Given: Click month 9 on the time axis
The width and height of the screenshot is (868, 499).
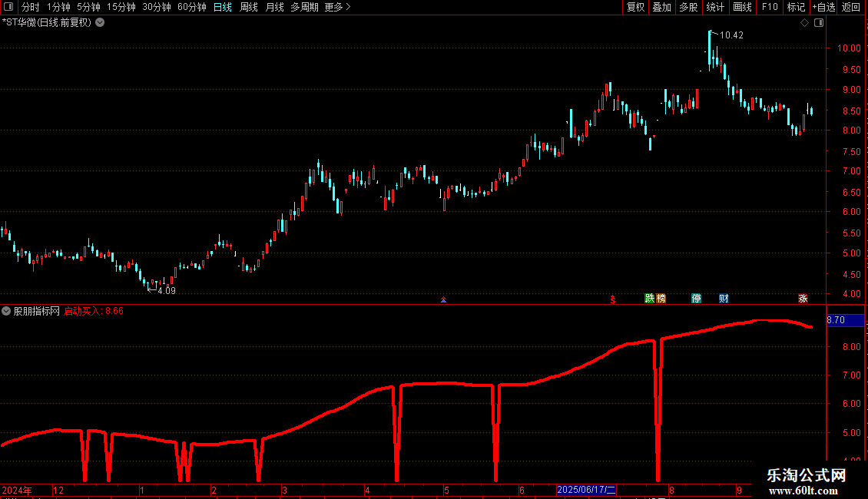Looking at the screenshot, I should [739, 491].
